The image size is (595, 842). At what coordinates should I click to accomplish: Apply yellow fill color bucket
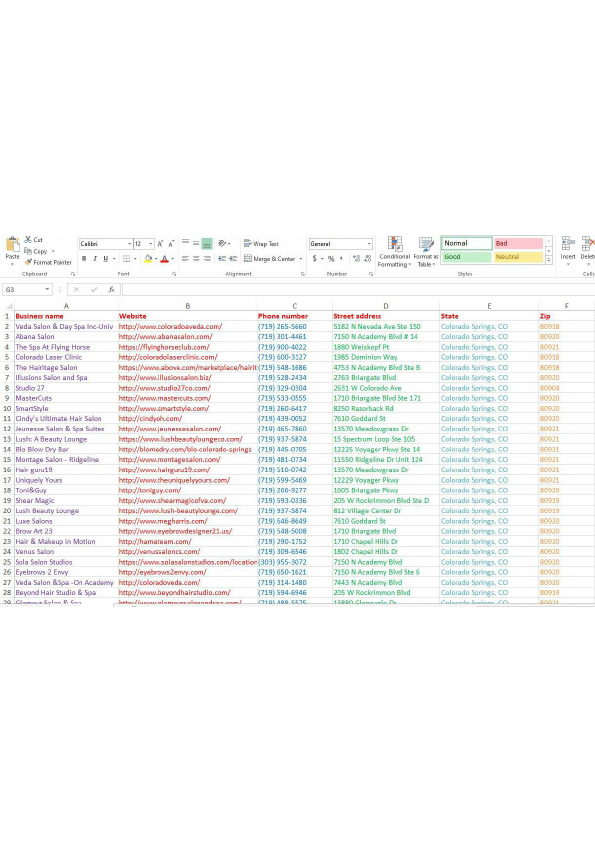[x=148, y=259]
